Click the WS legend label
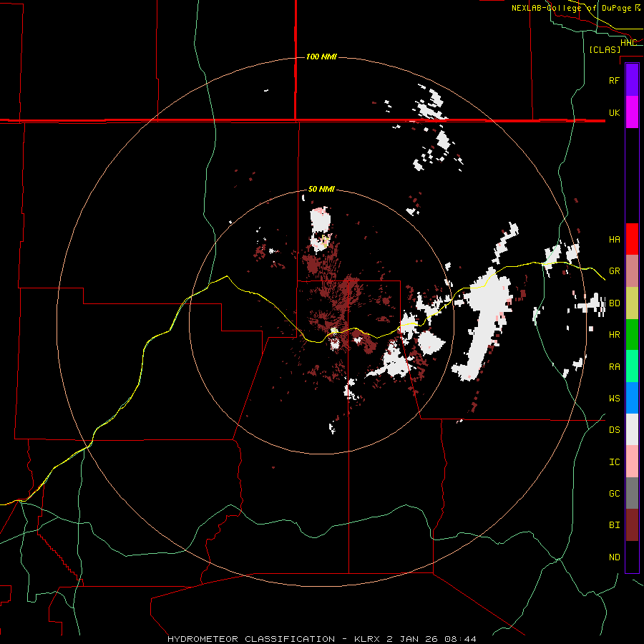The image size is (644, 644). click(614, 399)
